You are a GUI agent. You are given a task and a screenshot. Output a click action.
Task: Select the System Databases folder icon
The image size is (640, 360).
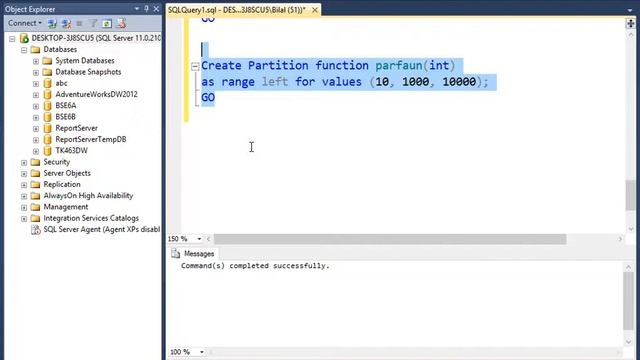(x=47, y=61)
